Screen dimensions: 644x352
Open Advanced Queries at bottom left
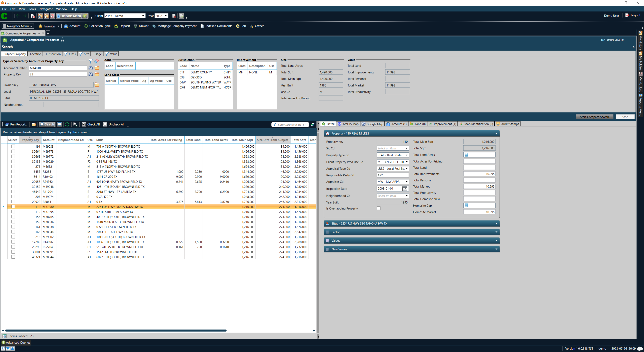click(x=16, y=342)
